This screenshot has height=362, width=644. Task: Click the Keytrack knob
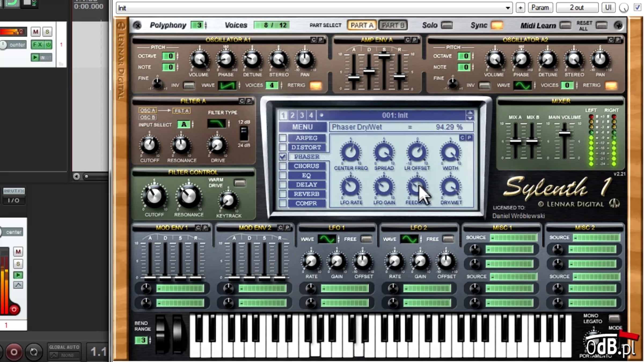pos(228,201)
